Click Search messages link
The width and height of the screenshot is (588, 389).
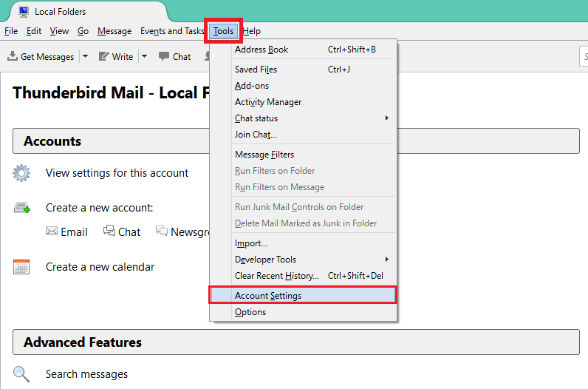point(86,374)
